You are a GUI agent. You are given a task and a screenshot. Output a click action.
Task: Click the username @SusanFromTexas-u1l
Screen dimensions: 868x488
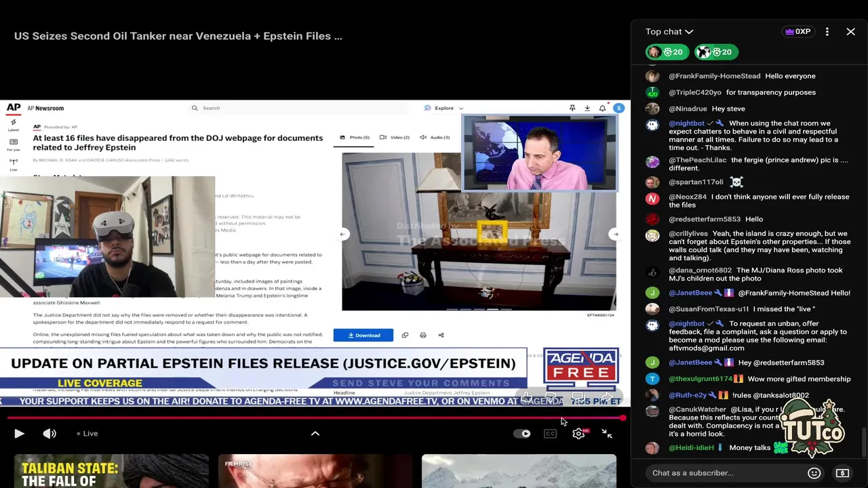click(708, 309)
